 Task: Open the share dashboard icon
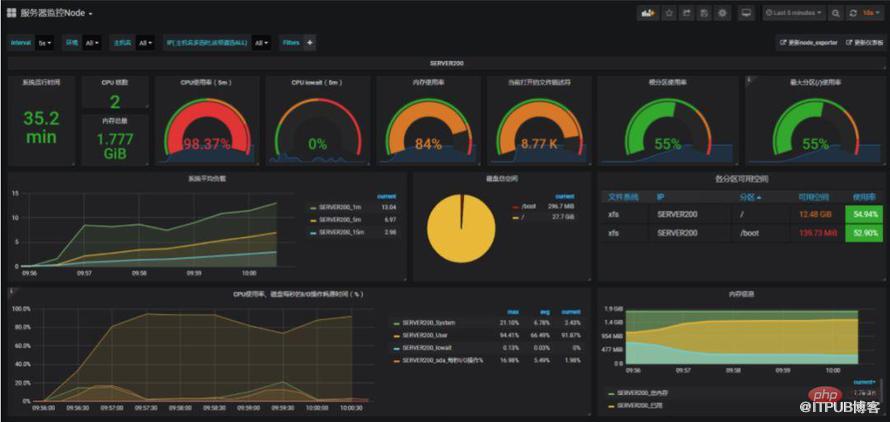[x=687, y=12]
